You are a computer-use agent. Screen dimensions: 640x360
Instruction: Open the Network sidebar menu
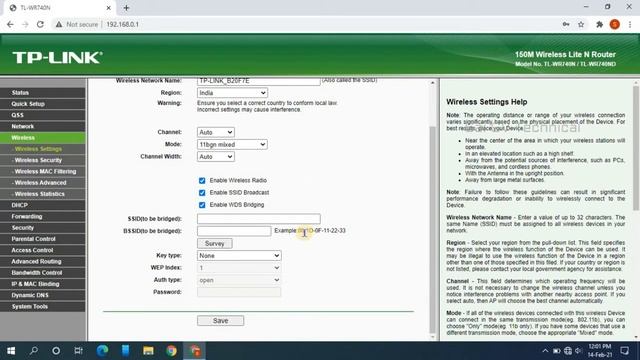tap(43, 127)
